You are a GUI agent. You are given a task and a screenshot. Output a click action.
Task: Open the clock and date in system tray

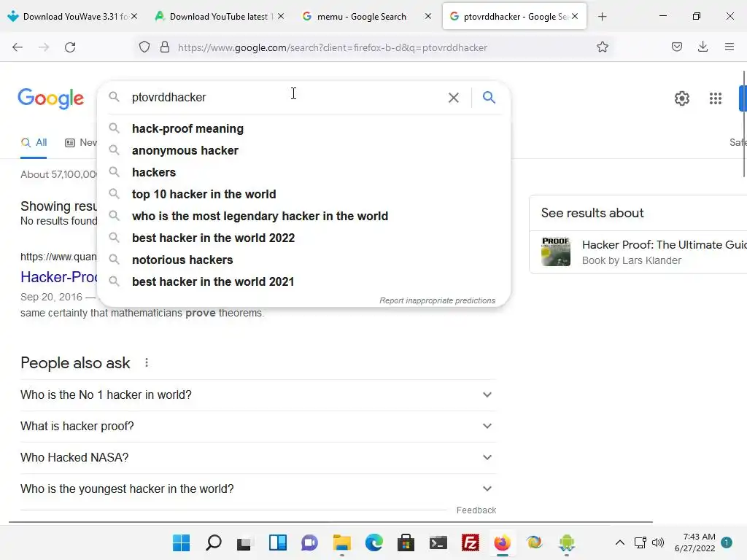click(694, 542)
